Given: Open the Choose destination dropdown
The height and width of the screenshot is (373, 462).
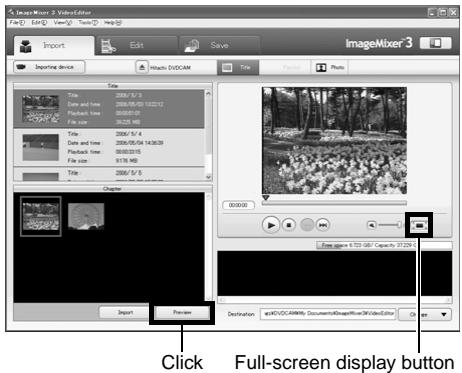Looking at the screenshot, I should [x=425, y=314].
